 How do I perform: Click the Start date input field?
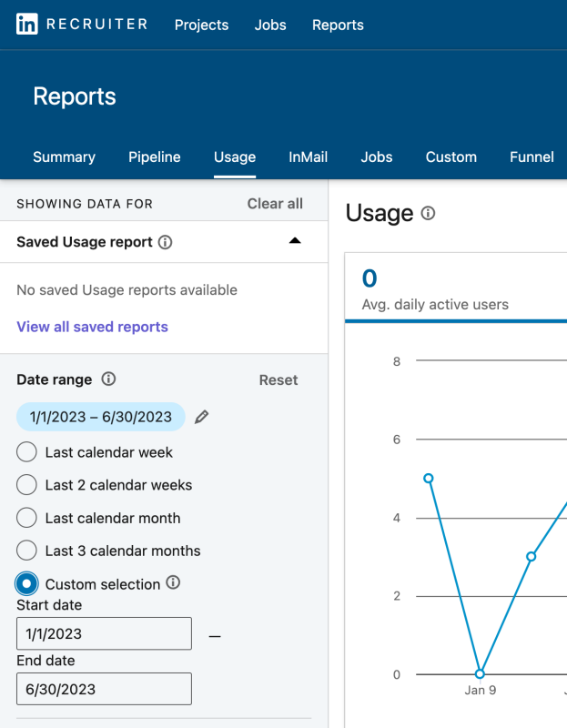[104, 633]
